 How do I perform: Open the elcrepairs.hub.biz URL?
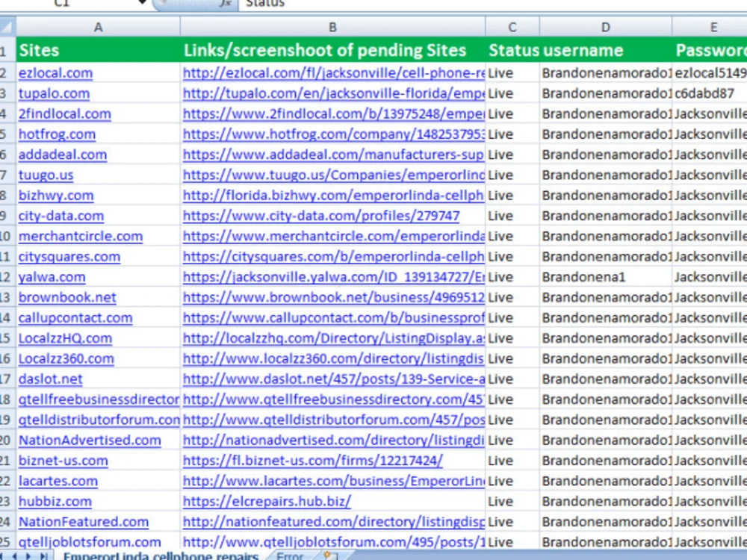267,502
